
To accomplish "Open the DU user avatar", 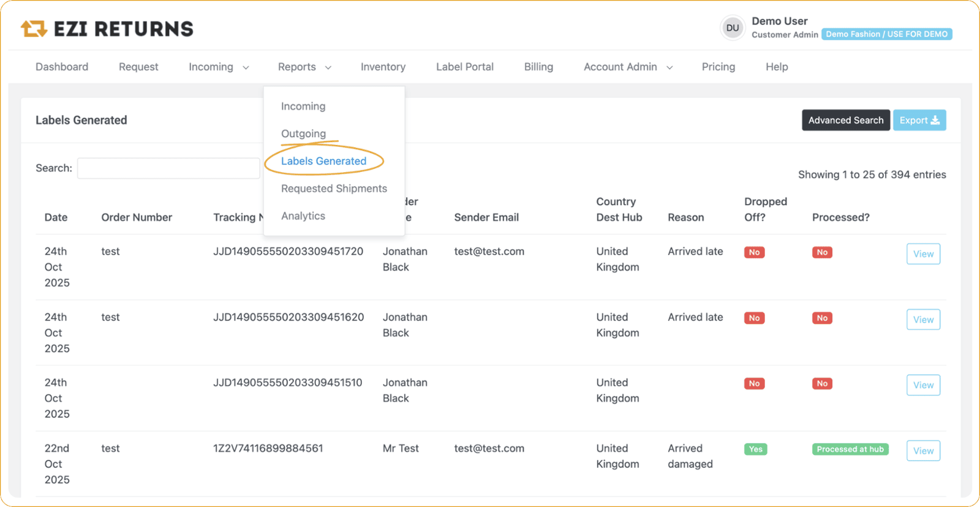I will 732,28.
